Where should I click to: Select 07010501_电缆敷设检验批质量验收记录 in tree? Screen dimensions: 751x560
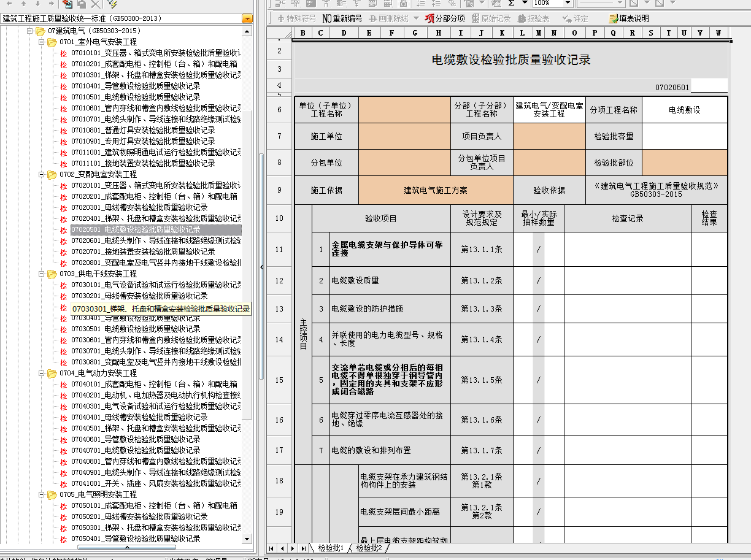(x=136, y=97)
